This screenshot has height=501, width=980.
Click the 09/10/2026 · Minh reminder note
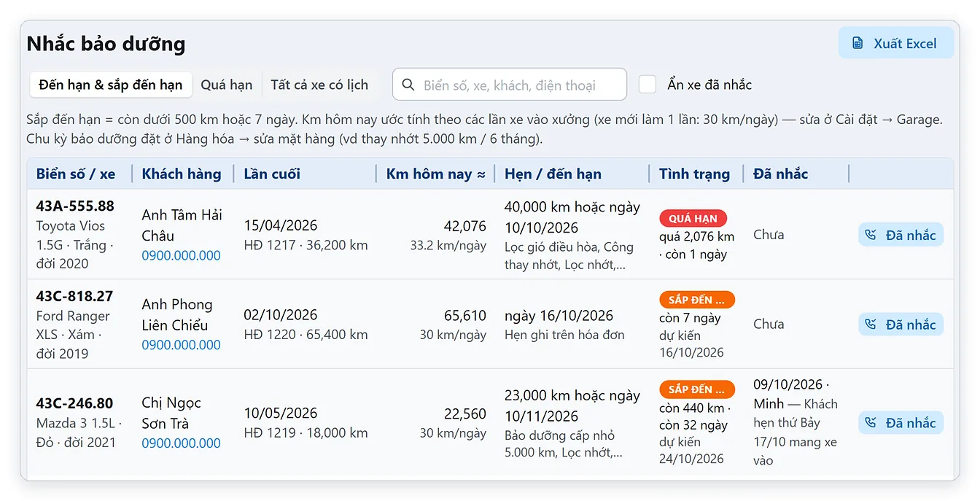796,422
